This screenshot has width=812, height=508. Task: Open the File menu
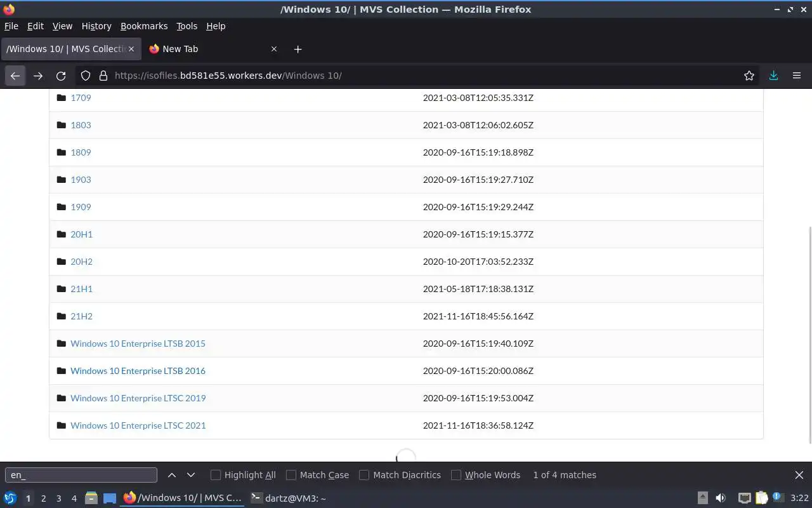pos(11,26)
